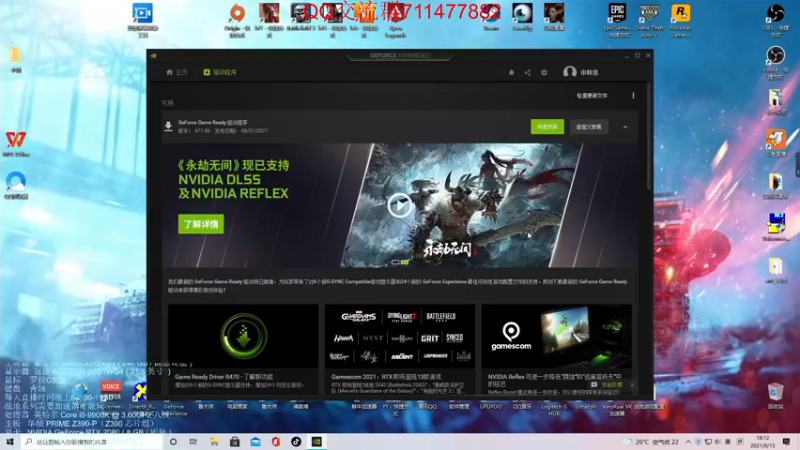Select the first banner carousel dot

(x=395, y=262)
